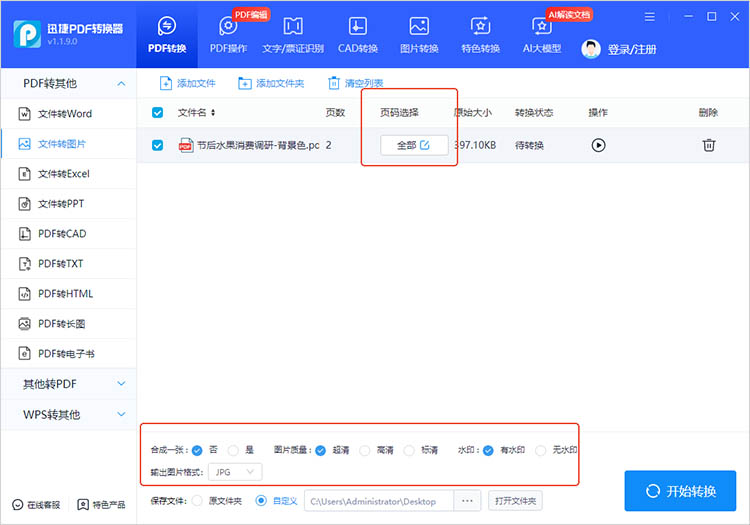The height and width of the screenshot is (525, 750).
Task: Browse folder with the ellipsis button
Action: pos(467,501)
